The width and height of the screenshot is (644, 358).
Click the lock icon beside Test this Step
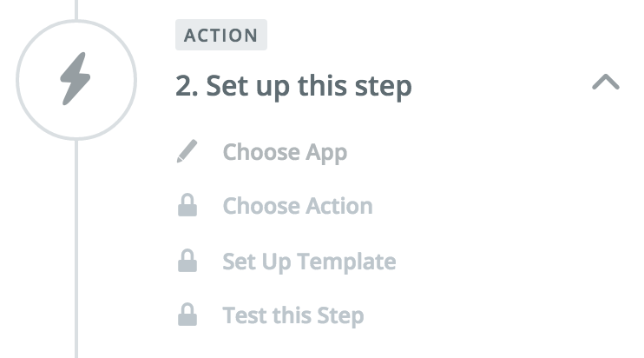(187, 315)
